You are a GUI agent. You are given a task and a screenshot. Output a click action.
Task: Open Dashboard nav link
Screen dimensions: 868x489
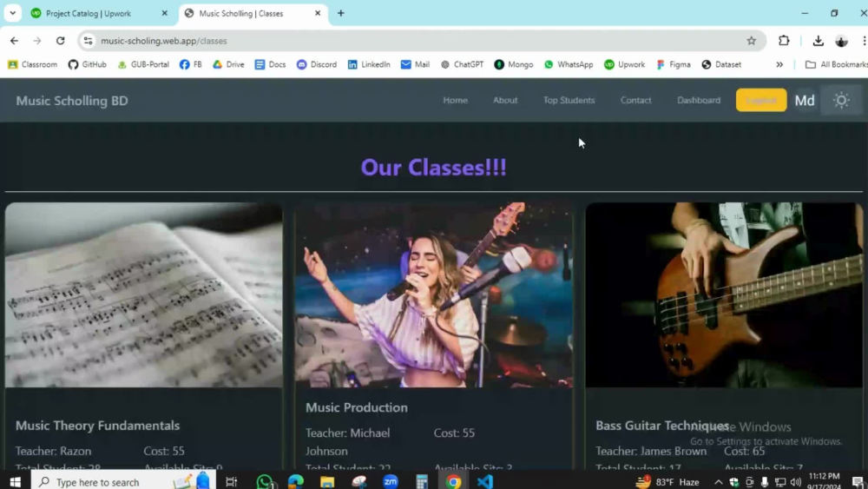point(699,100)
